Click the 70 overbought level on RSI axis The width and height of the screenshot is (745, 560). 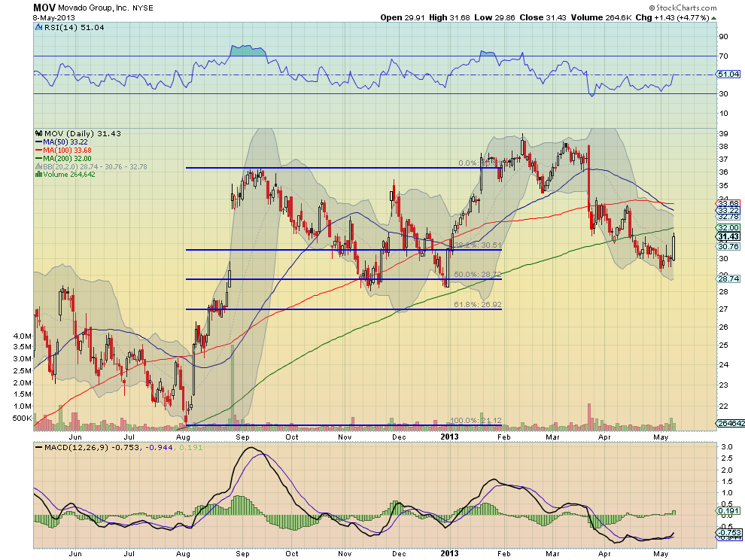[723, 56]
